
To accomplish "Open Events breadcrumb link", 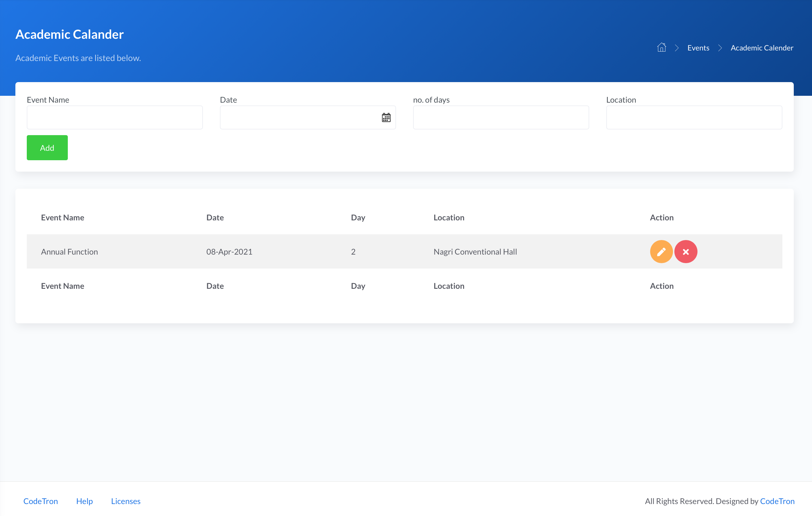I will point(698,48).
